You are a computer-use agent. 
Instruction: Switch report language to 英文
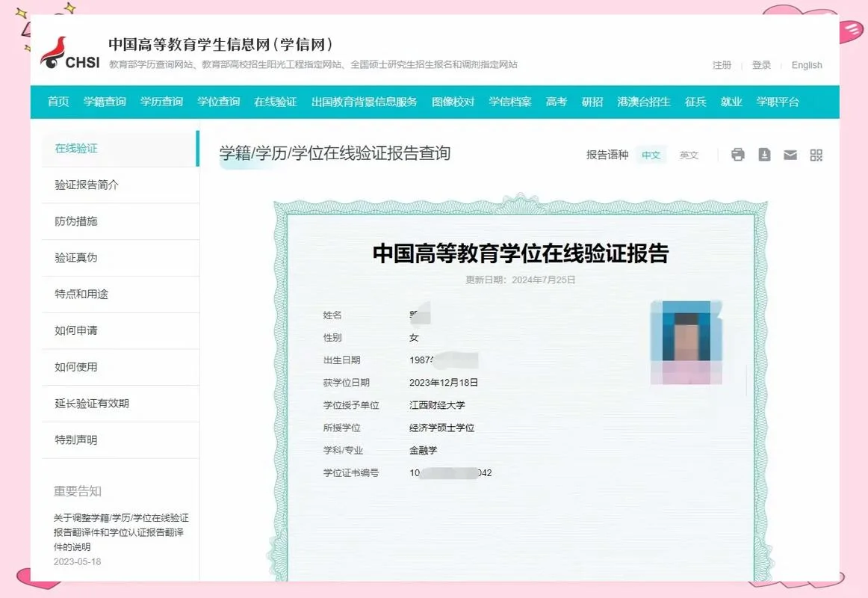click(x=689, y=155)
